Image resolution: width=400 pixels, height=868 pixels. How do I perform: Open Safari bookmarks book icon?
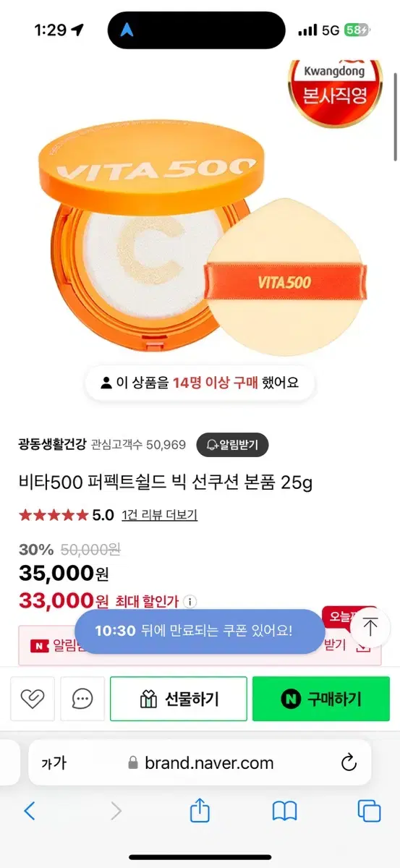285,811
